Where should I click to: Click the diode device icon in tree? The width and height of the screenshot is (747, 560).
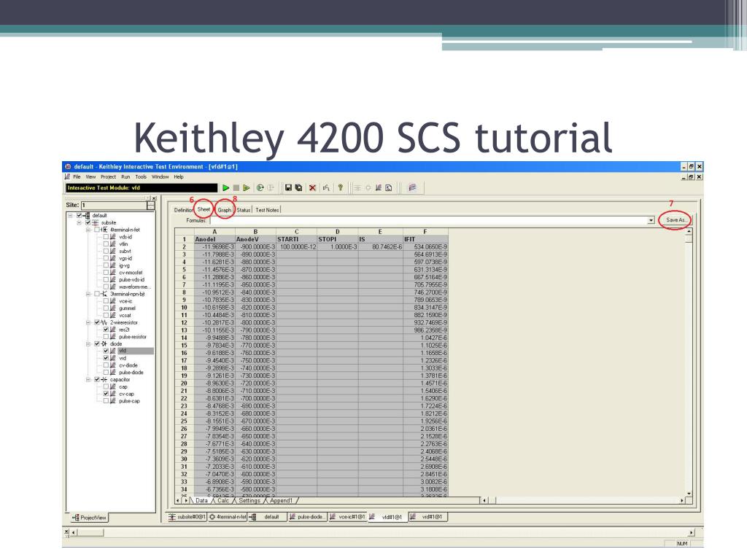(104, 344)
